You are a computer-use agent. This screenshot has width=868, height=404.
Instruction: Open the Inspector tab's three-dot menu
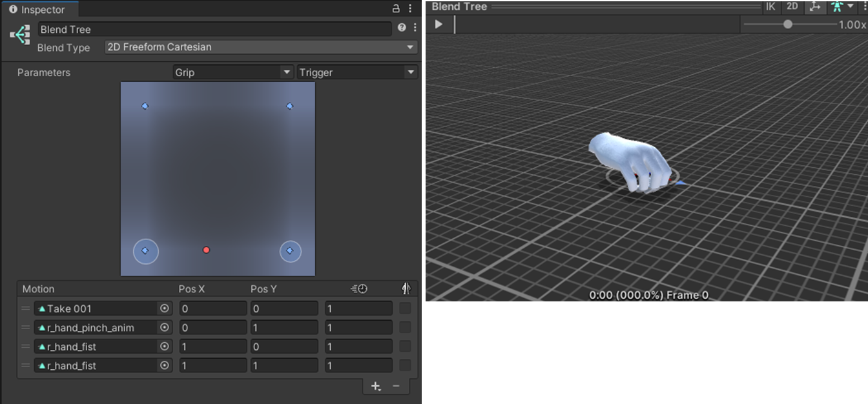411,9
